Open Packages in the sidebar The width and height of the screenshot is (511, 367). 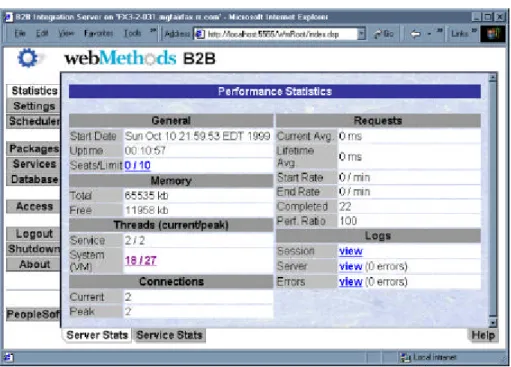pyautogui.click(x=34, y=148)
